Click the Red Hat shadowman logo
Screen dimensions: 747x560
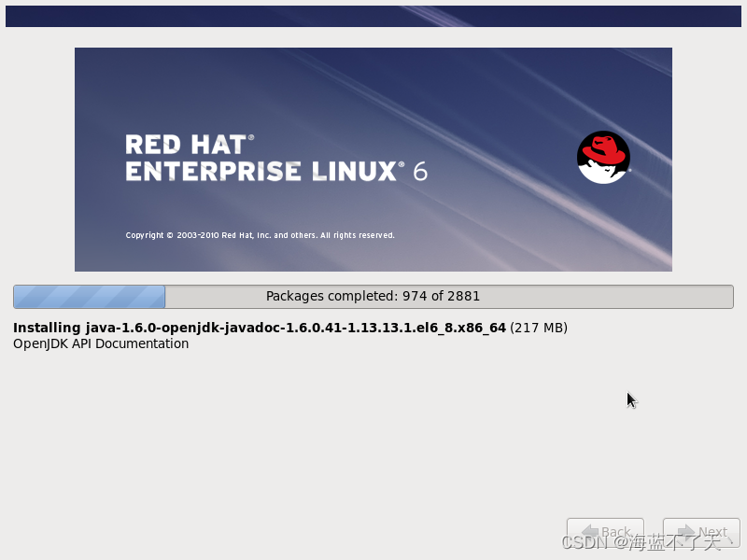(603, 157)
